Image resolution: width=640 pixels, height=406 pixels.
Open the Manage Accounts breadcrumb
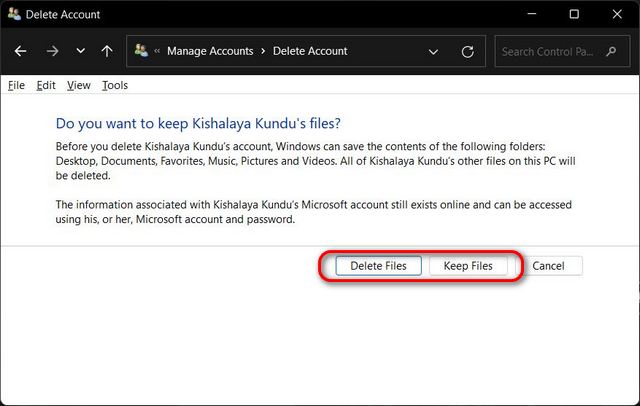[x=210, y=51]
